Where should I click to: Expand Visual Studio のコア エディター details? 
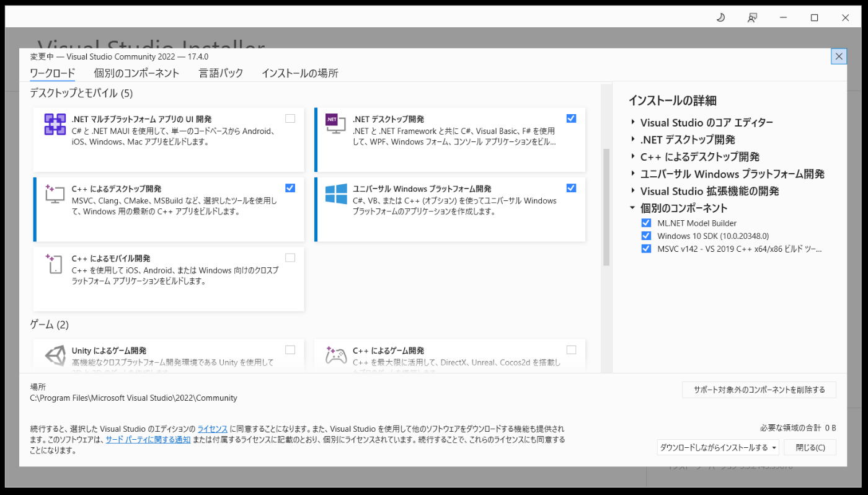click(633, 122)
